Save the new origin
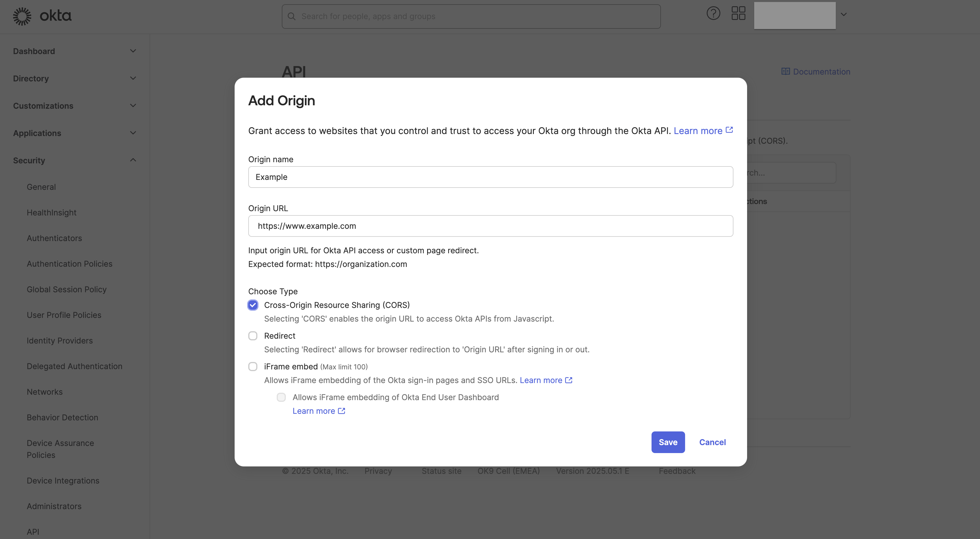The height and width of the screenshot is (539, 980). click(x=668, y=442)
